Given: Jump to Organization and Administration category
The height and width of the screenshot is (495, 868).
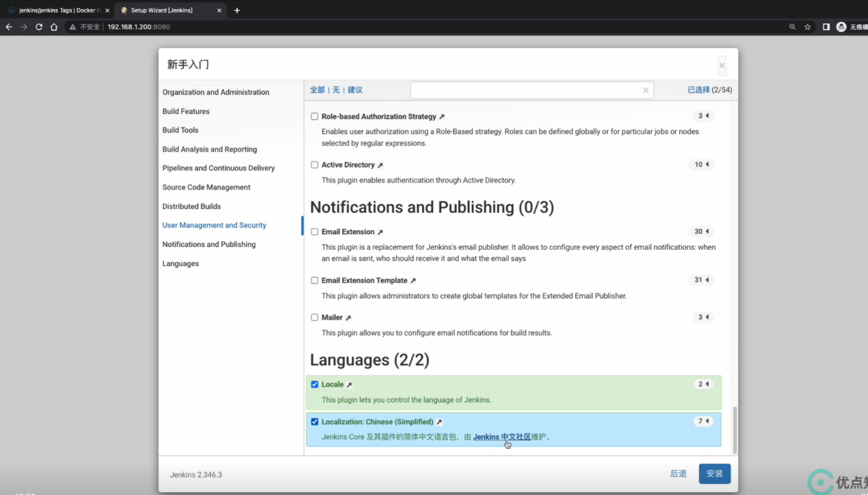Looking at the screenshot, I should (216, 92).
